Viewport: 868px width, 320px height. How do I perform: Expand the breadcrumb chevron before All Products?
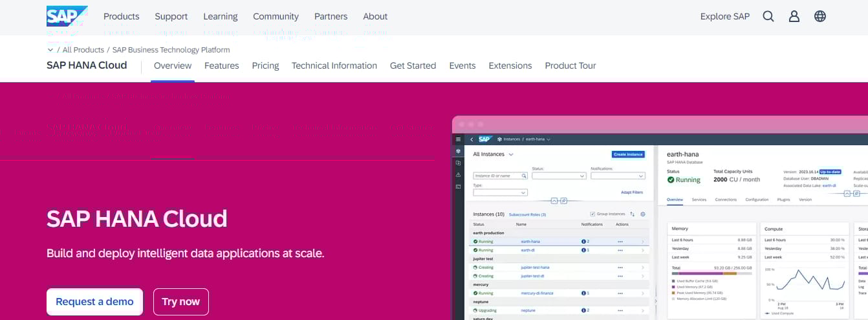point(50,50)
